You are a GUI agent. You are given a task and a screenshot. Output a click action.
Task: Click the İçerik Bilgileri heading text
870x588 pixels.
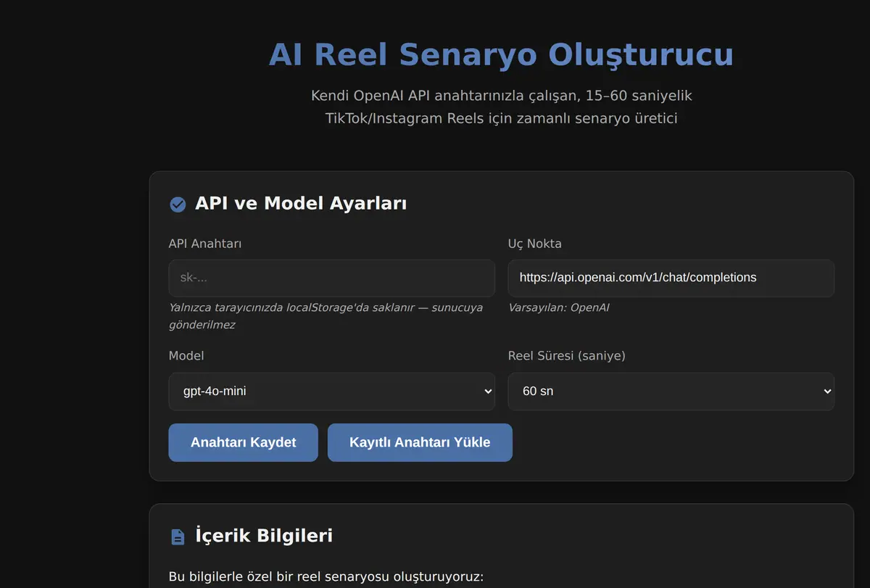(x=264, y=536)
